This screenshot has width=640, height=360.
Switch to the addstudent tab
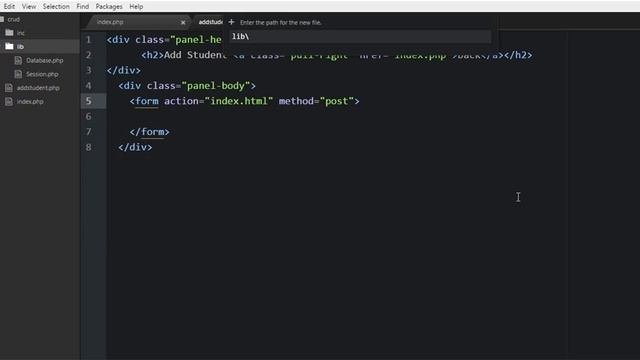coord(210,22)
